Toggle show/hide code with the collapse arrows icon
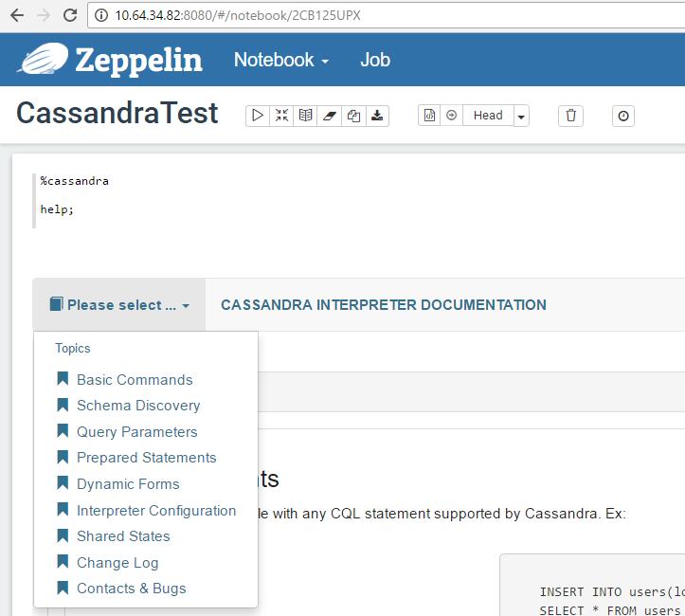 coord(281,116)
